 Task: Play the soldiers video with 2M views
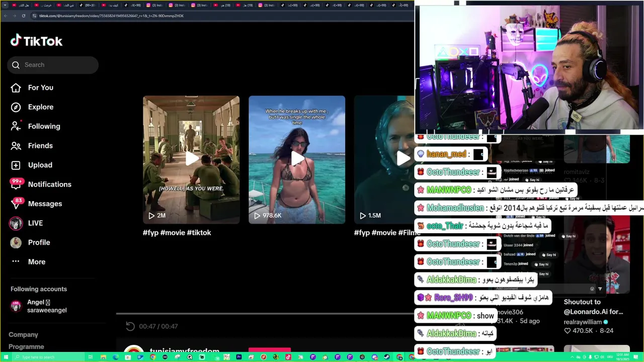(x=191, y=159)
